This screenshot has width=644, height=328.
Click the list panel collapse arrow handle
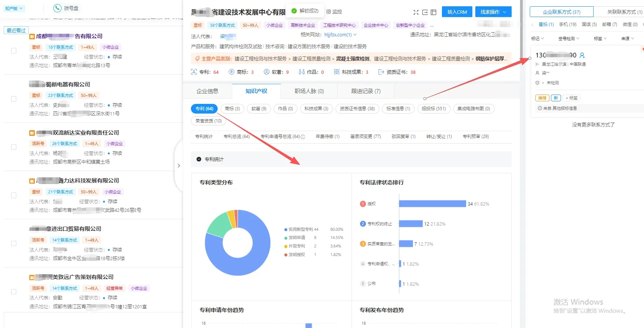pos(179,166)
